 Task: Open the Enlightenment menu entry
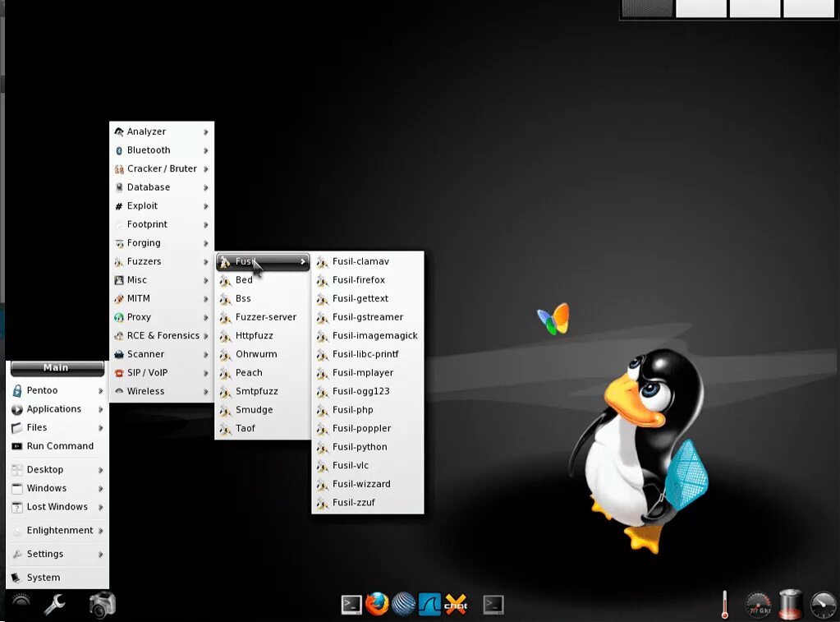click(57, 530)
